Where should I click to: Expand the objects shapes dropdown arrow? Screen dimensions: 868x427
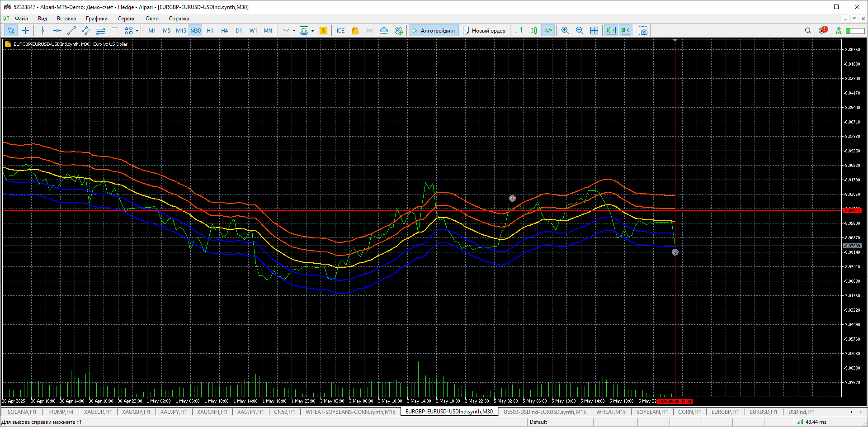(137, 31)
